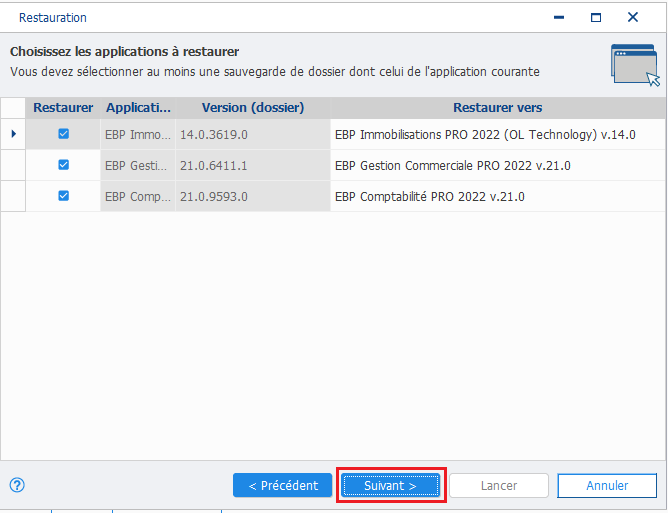Select the row indicator arrow of first row
The width and height of the screenshot is (668, 513).
13,134
